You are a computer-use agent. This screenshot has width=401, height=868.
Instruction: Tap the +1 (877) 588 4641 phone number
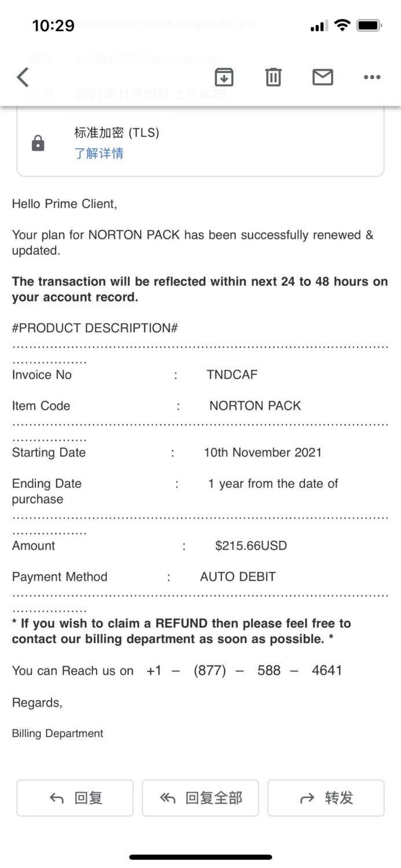[244, 671]
